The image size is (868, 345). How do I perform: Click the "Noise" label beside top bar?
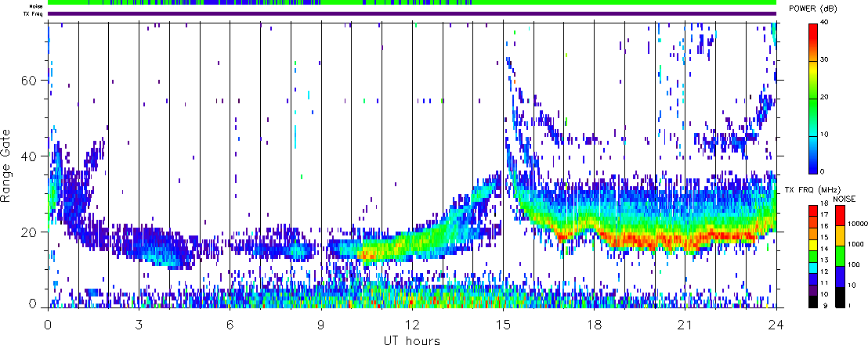36,6
